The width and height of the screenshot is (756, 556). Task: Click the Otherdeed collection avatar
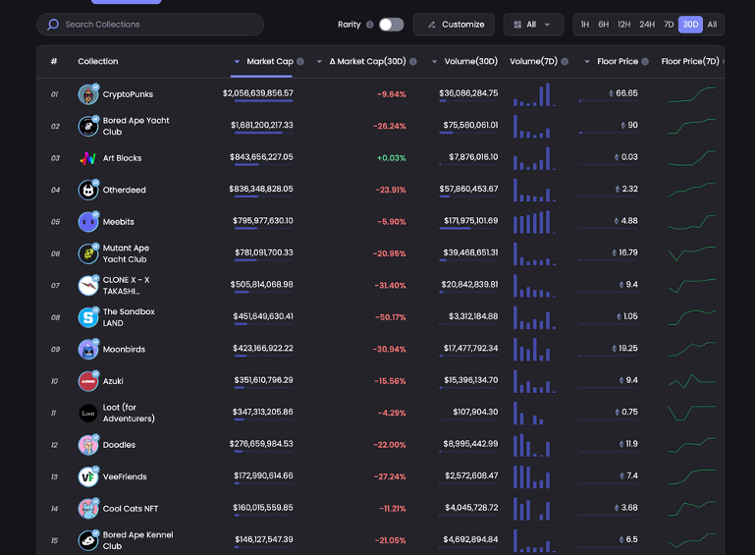[88, 190]
